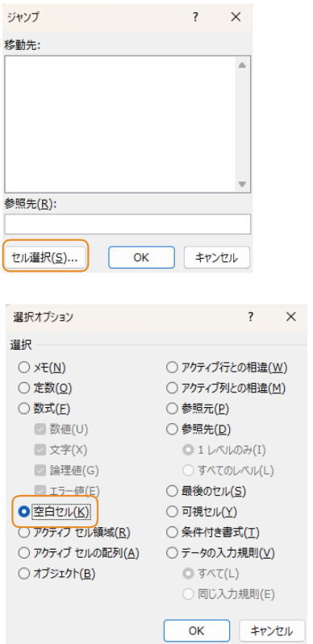Click OK in the 選択オプション dialog

(197, 630)
